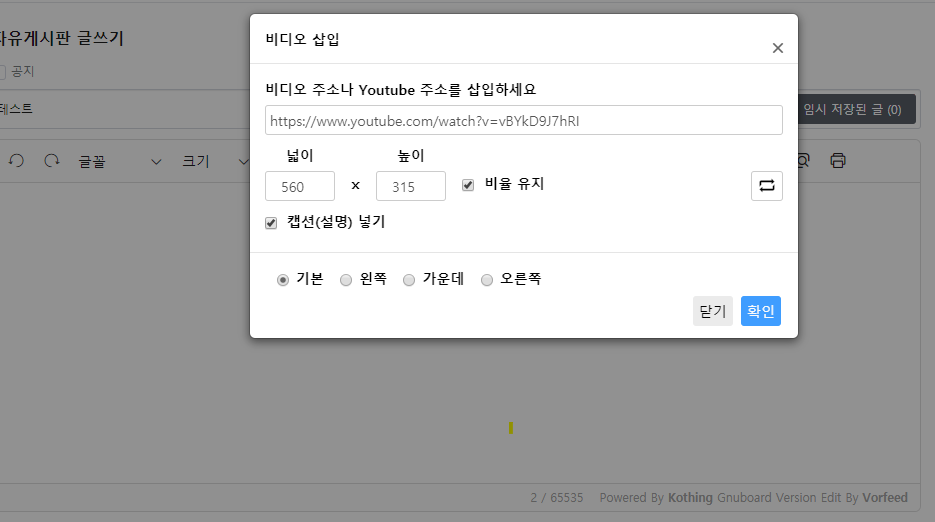This screenshot has width=935, height=522.
Task: Select the 가운데 alignment radio button
Action: click(409, 280)
